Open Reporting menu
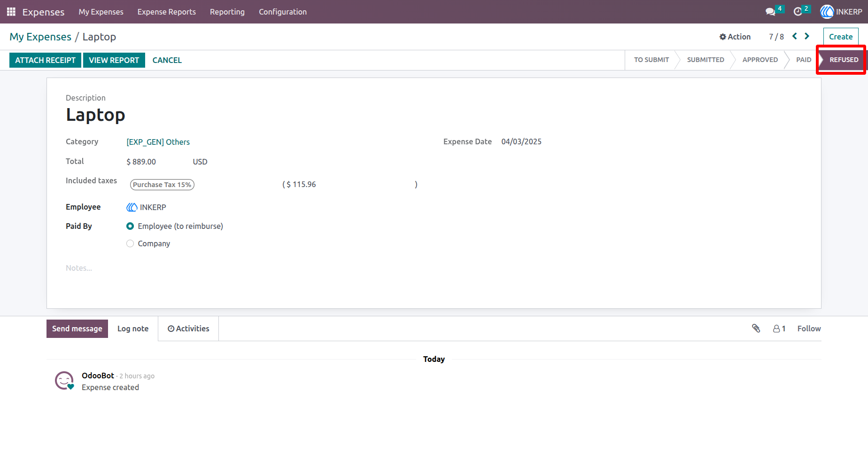868x454 pixels. tap(227, 12)
